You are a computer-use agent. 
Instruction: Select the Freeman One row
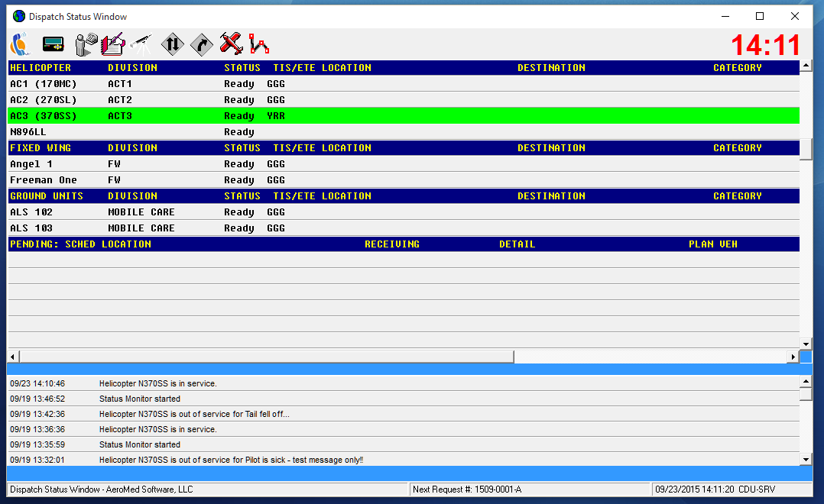pyautogui.click(x=404, y=180)
